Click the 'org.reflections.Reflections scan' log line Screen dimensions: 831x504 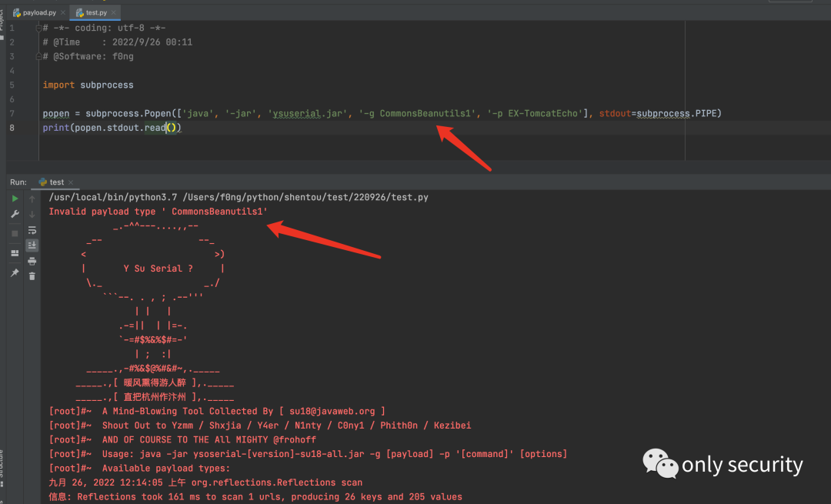coord(205,482)
